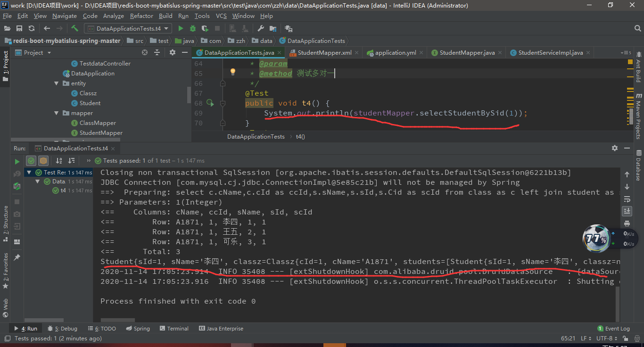Open the LF line separator selector
Viewport: 644px width, 347px height.
(x=586, y=339)
